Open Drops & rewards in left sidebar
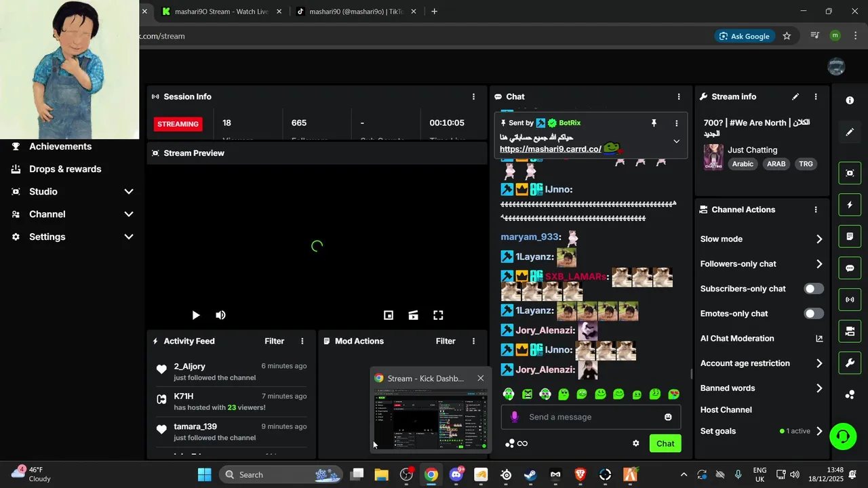The height and width of the screenshot is (488, 868). [x=65, y=169]
